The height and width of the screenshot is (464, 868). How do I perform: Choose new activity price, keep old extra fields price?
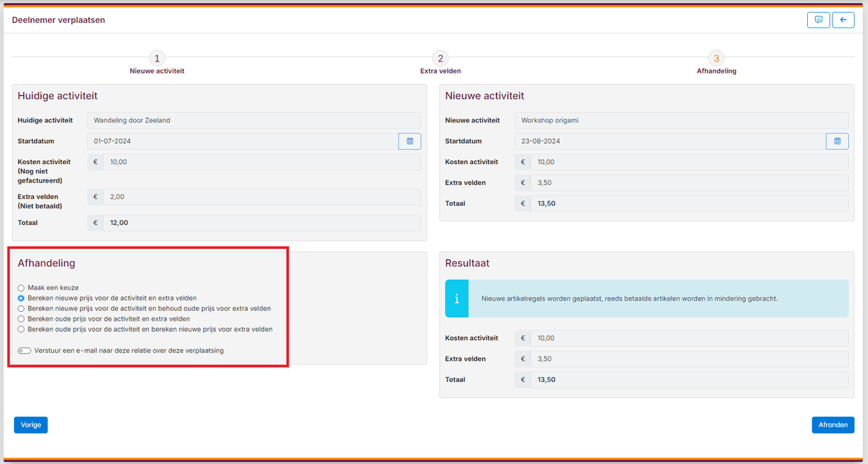point(22,308)
